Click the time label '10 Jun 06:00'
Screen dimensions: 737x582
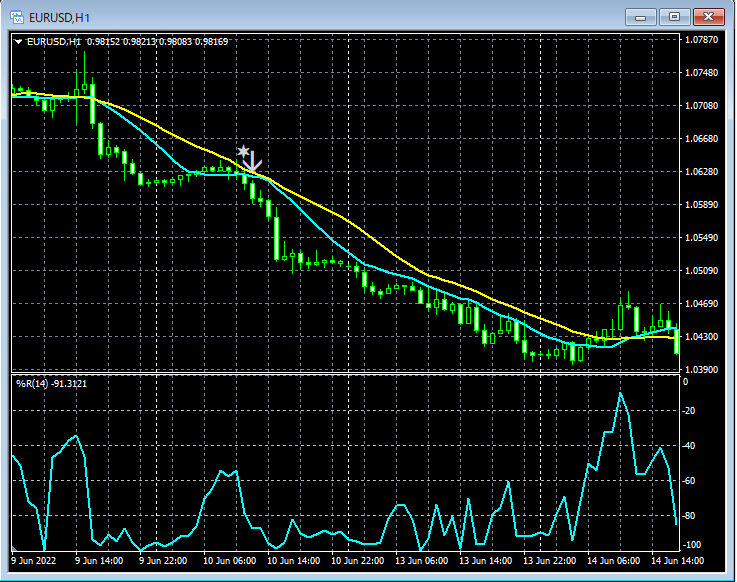point(229,560)
